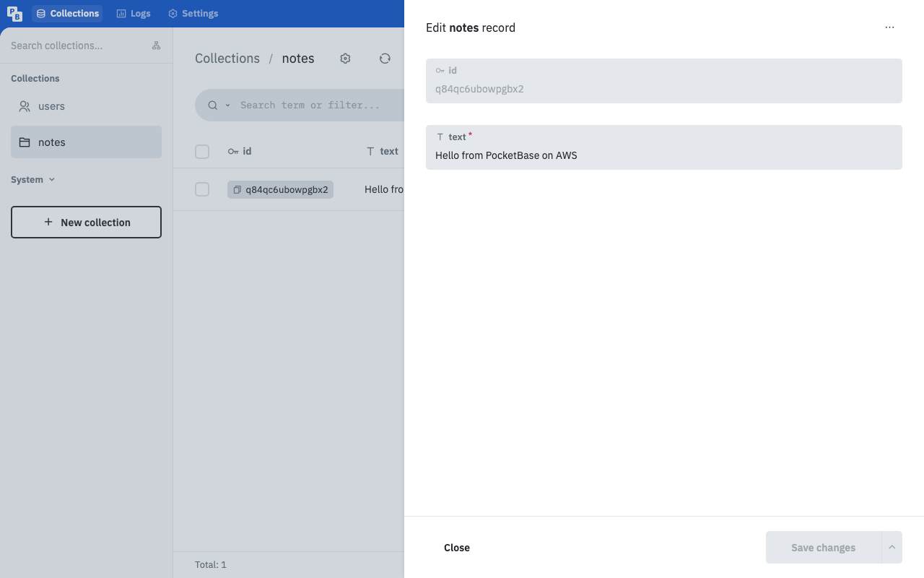Viewport: 924px width, 578px height.
Task: Focus the Search collections field
Action: click(76, 46)
